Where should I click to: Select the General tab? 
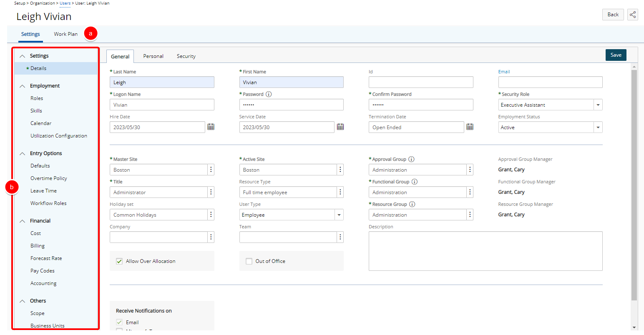[120, 56]
